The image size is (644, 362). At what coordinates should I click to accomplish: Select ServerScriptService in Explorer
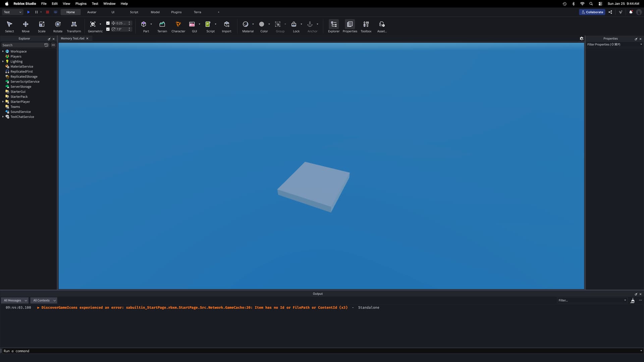25,81
